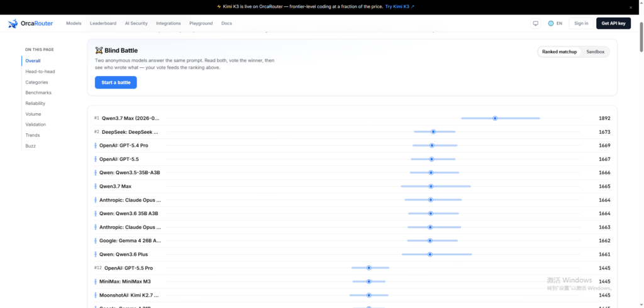Click the Get API key button
Viewport: 644px width, 308px height.
click(x=614, y=23)
